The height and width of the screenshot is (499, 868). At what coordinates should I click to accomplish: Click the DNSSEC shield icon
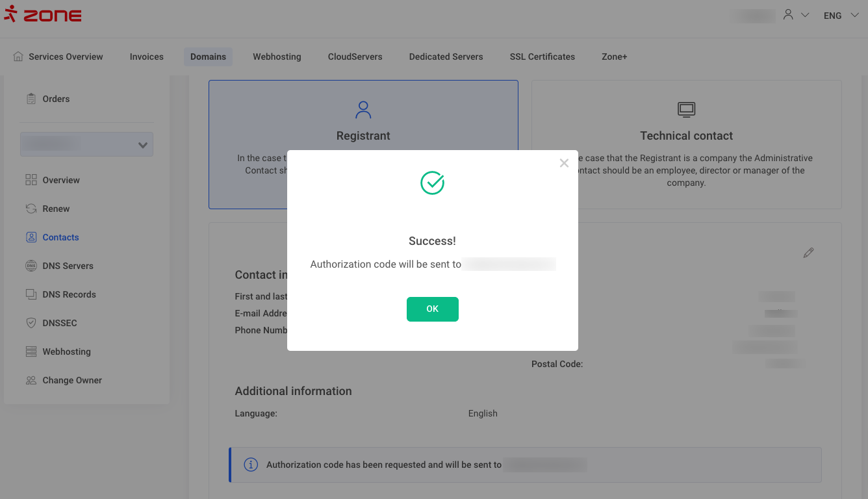31,323
